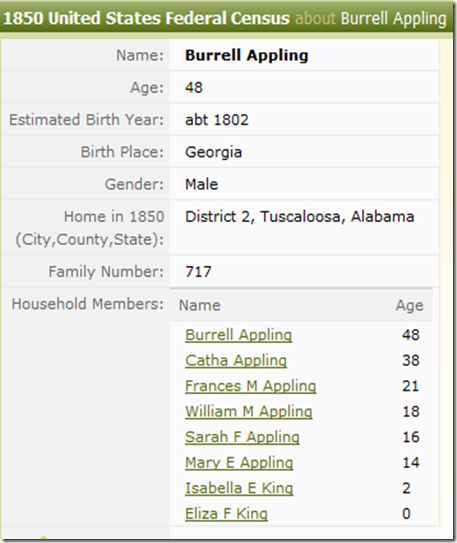Click the estimated birth year abt 1802
This screenshot has height=543, width=457.
pyautogui.click(x=217, y=120)
